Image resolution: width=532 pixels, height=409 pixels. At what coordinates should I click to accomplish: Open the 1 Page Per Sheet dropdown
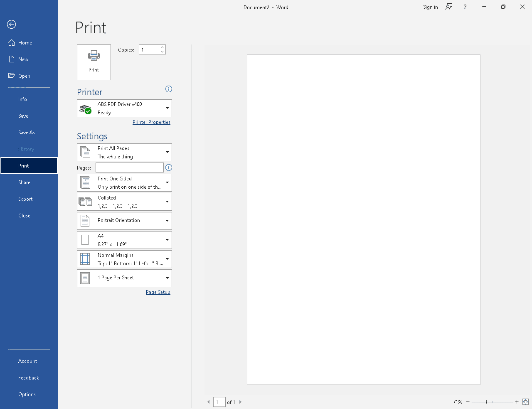124,278
